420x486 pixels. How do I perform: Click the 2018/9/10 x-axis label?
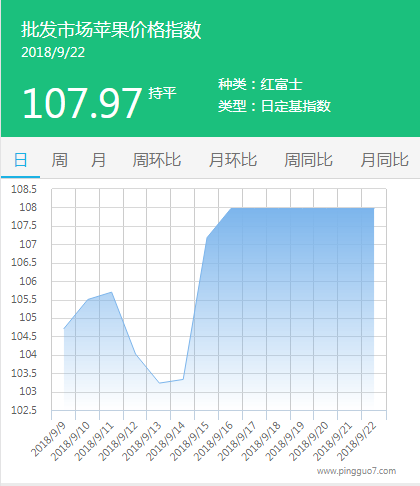point(71,441)
